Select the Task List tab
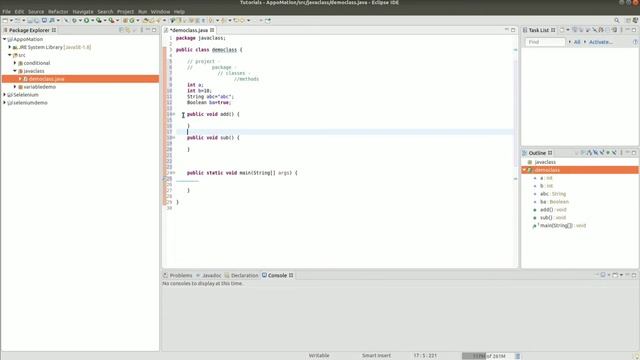The height and width of the screenshot is (360, 640). 539,30
